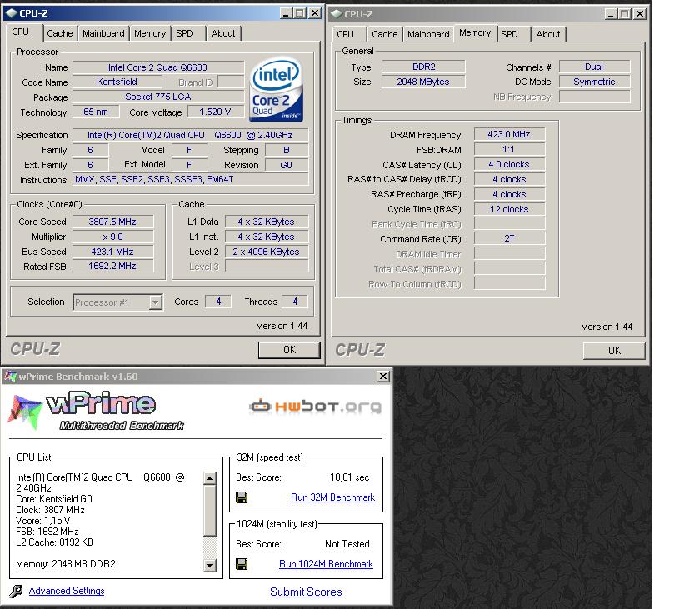Click wPrime title bar app icon

[10, 377]
